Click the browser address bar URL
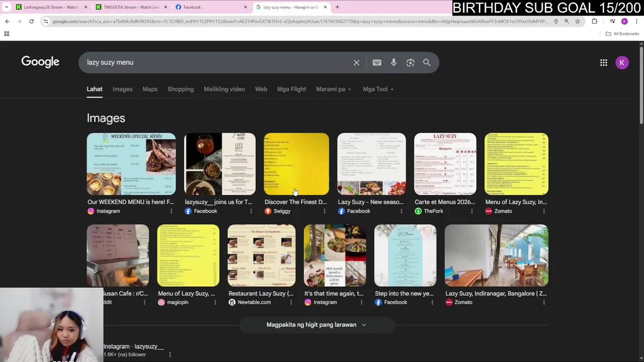Viewport: 644px width, 362px height. 299,21
